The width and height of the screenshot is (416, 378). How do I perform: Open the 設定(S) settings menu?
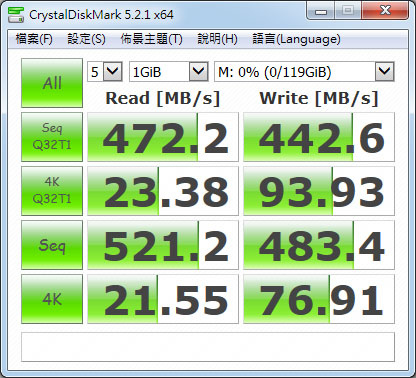point(86,39)
